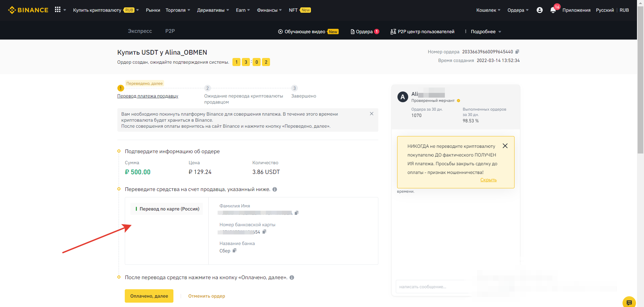Open the apps grid menu
644x307 pixels.
click(58, 10)
